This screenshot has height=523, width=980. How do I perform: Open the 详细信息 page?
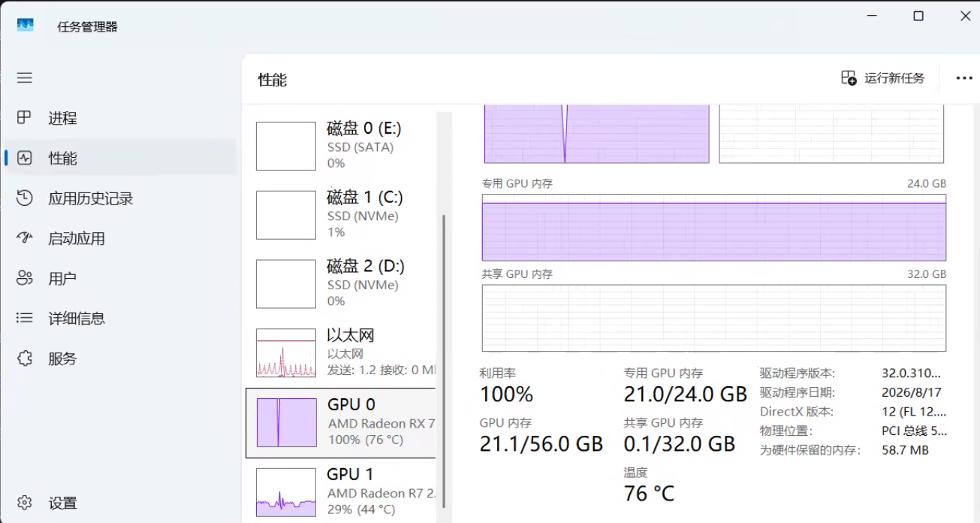(120, 319)
